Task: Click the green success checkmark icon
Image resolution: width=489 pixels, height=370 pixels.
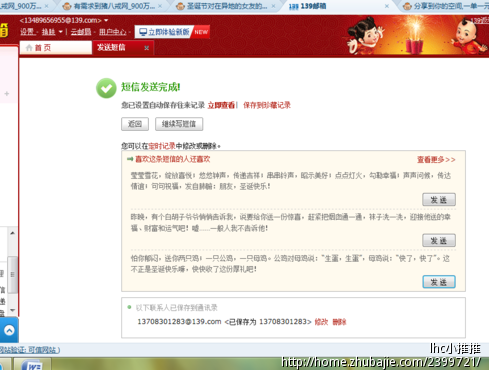Action: tap(106, 88)
